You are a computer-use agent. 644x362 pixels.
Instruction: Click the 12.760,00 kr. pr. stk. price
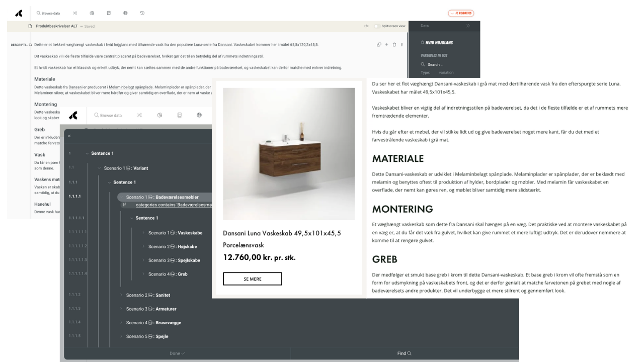[259, 257]
